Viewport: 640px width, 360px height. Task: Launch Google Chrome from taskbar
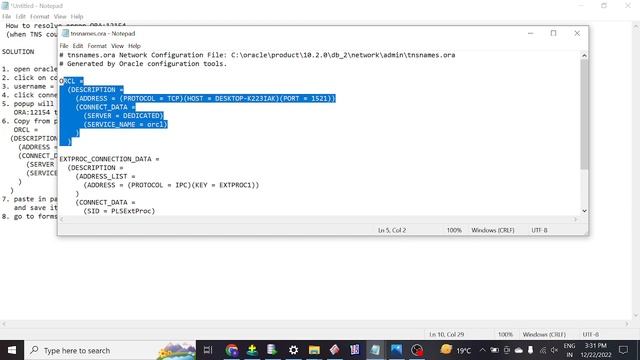click(x=231, y=350)
